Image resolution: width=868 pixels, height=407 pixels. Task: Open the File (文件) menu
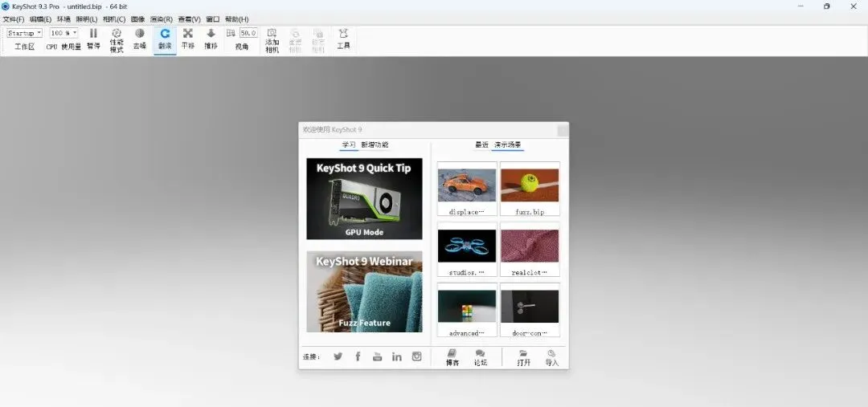(14, 19)
